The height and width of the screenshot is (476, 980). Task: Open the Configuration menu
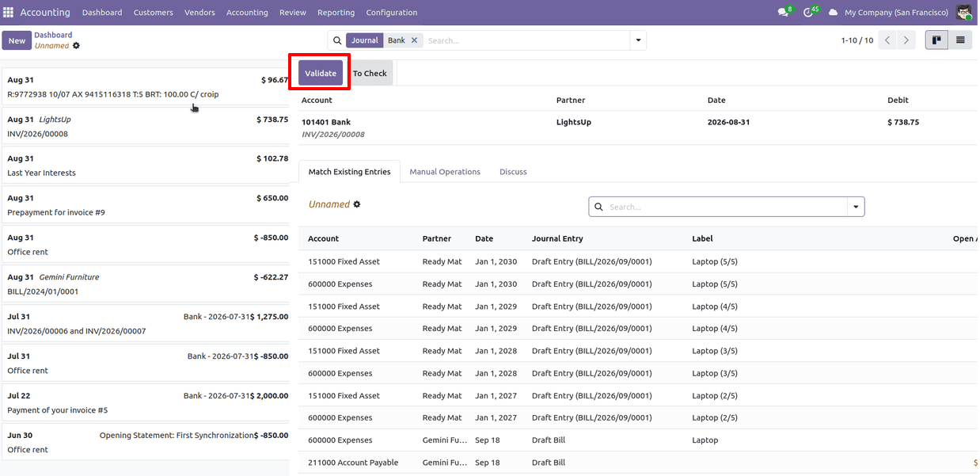click(x=392, y=13)
